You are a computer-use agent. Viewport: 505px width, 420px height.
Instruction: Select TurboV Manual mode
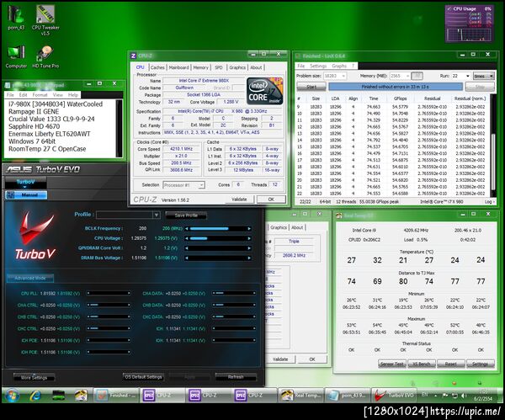pos(26,195)
